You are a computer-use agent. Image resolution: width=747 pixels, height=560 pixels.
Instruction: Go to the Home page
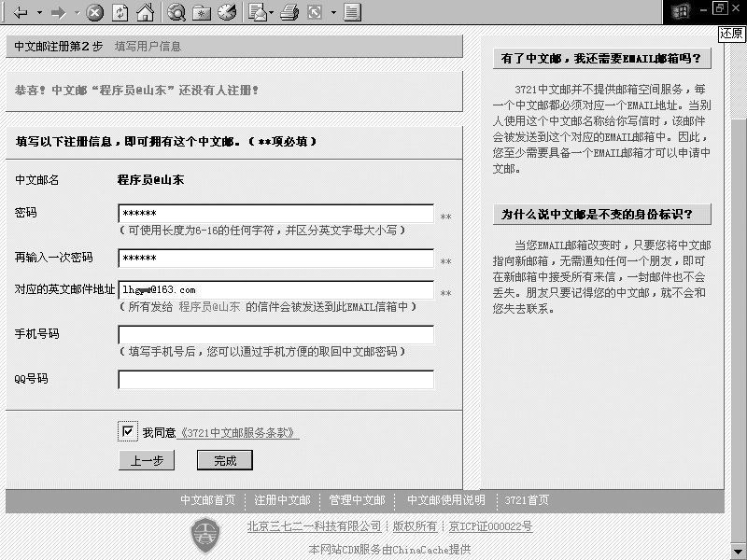pyautogui.click(x=145, y=12)
